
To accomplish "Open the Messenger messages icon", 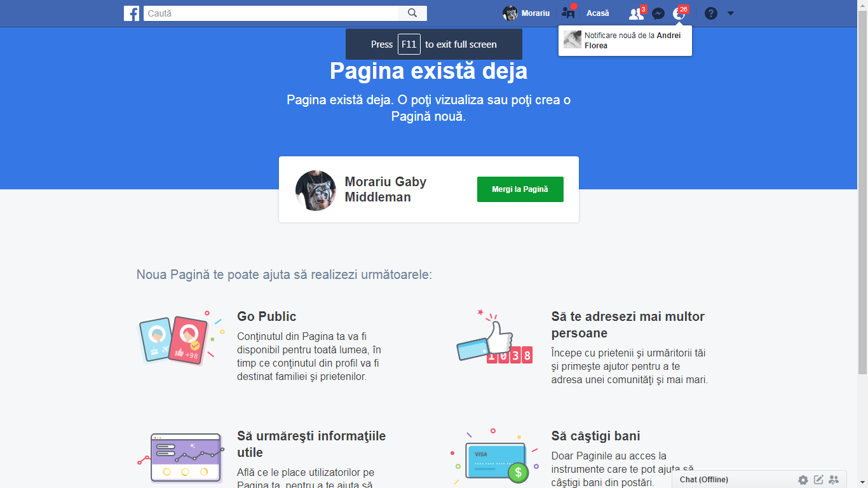I will [x=658, y=13].
